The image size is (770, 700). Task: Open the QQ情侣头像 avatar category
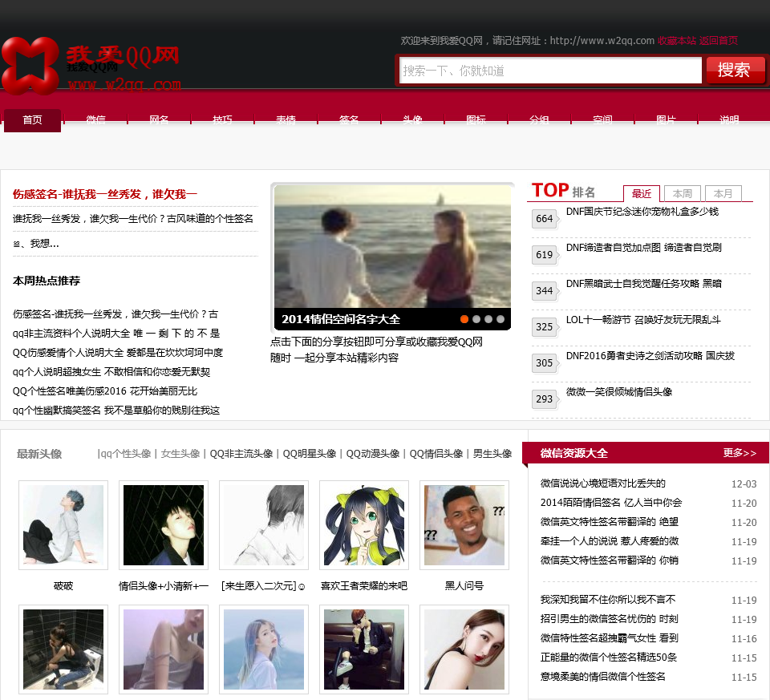pos(436,454)
